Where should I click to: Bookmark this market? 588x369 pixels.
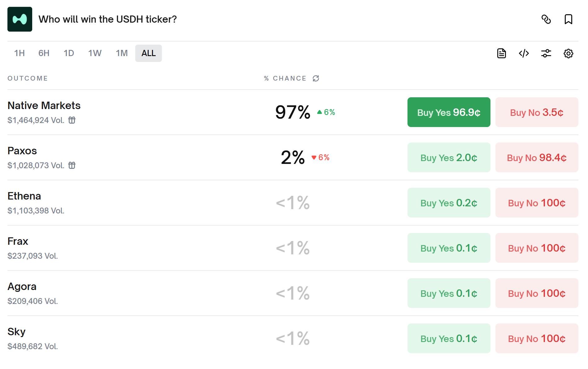(x=569, y=19)
